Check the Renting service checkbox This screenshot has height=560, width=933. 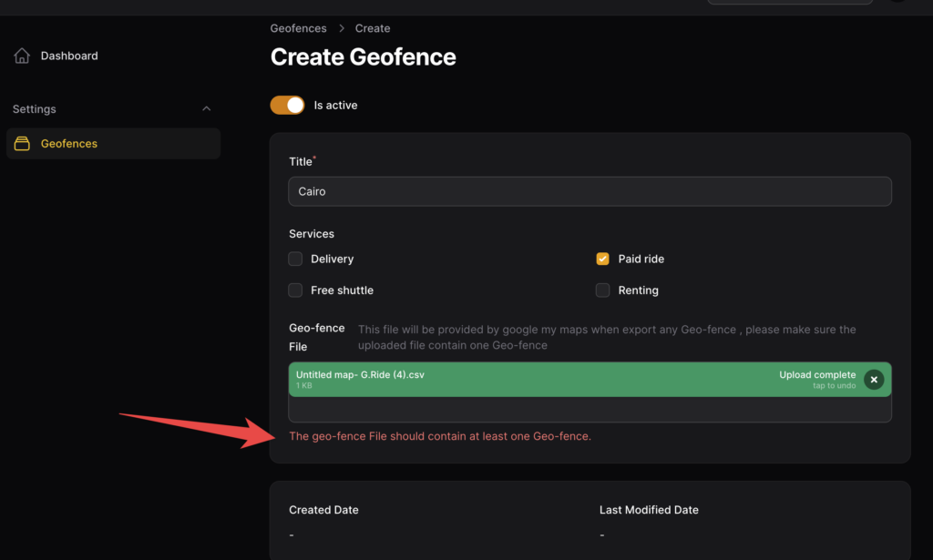[x=602, y=290]
